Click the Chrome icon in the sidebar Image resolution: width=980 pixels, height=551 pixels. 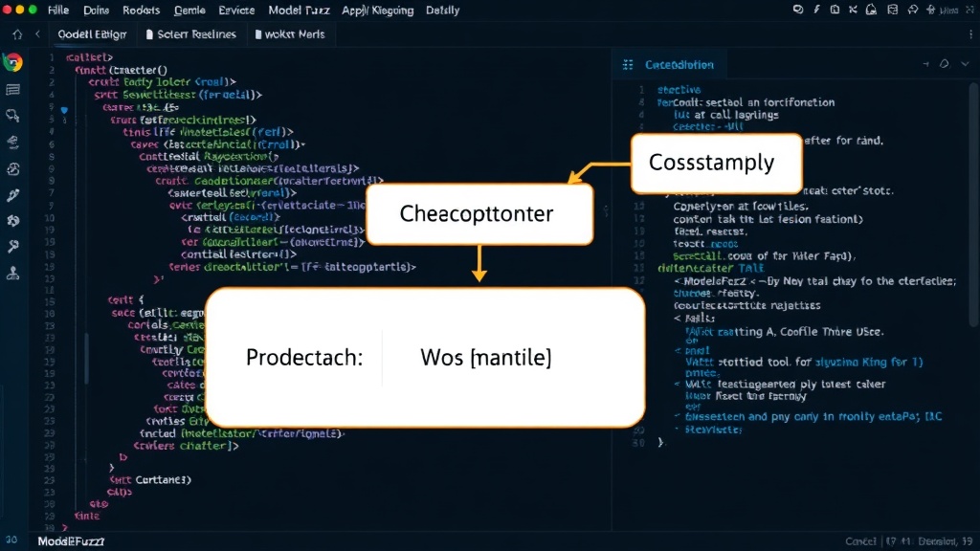click(x=12, y=62)
